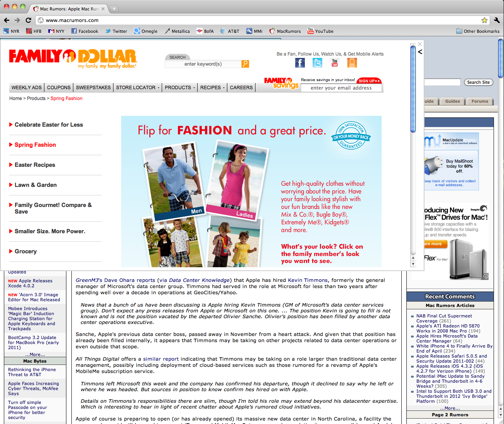Open the Kevin Timmons link
504x424 pixels.
pyautogui.click(x=308, y=280)
